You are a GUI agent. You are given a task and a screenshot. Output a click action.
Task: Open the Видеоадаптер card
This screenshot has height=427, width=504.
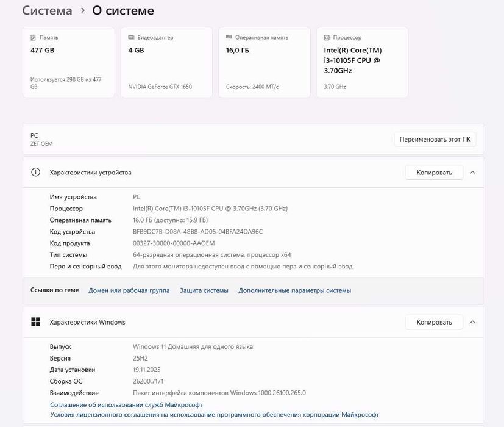coord(166,62)
